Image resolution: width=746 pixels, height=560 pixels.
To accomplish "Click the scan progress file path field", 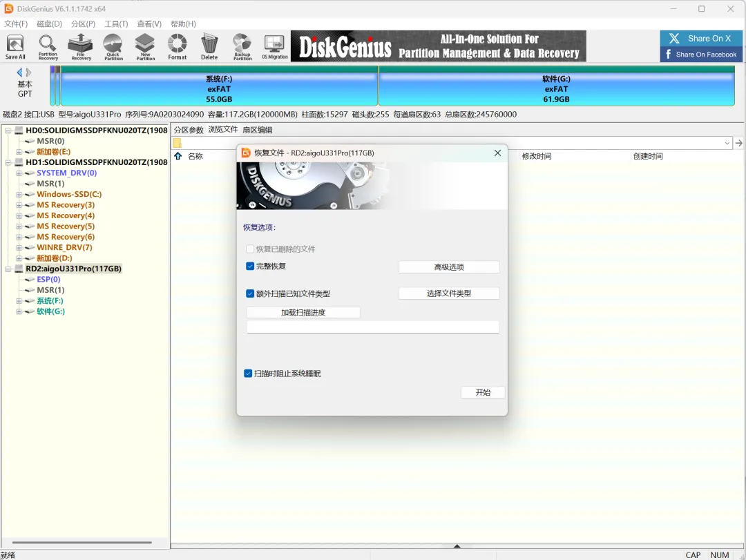I will pyautogui.click(x=372, y=327).
